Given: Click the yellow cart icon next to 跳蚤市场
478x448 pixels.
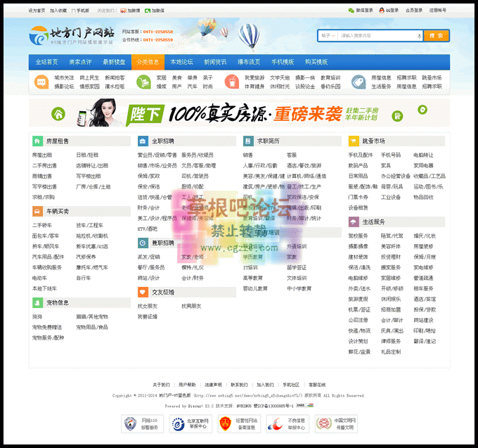Looking at the screenshot, I should pos(354,141).
